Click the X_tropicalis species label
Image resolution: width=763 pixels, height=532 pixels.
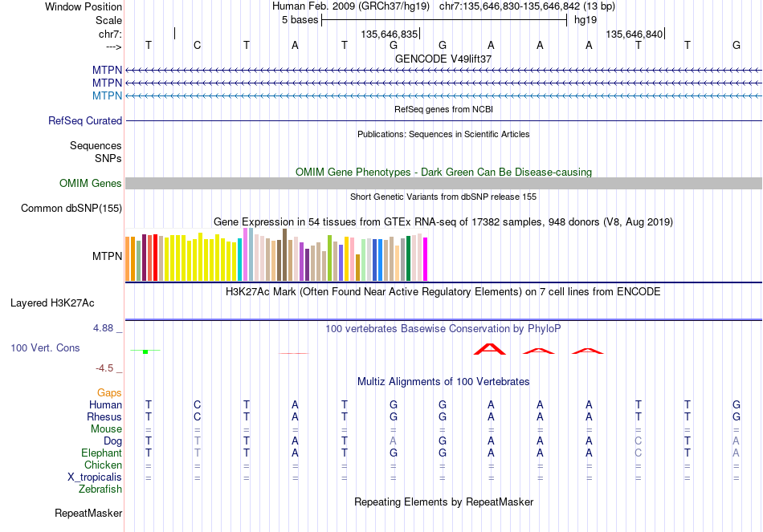coord(95,477)
